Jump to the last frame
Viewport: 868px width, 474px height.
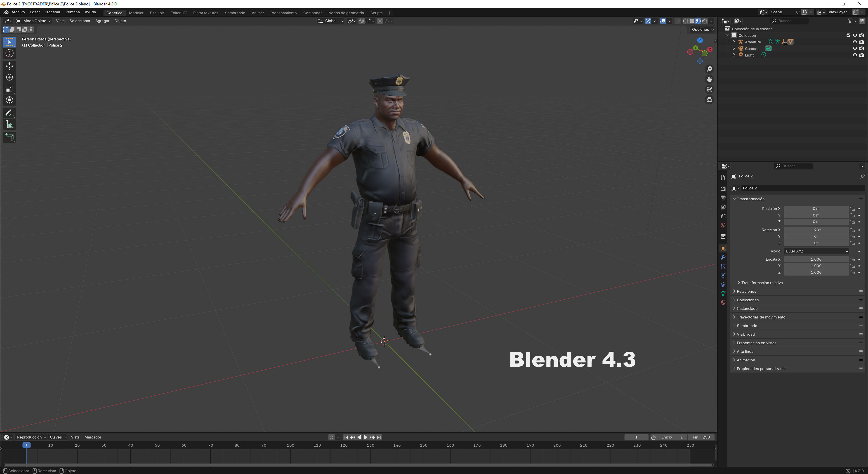coord(379,437)
